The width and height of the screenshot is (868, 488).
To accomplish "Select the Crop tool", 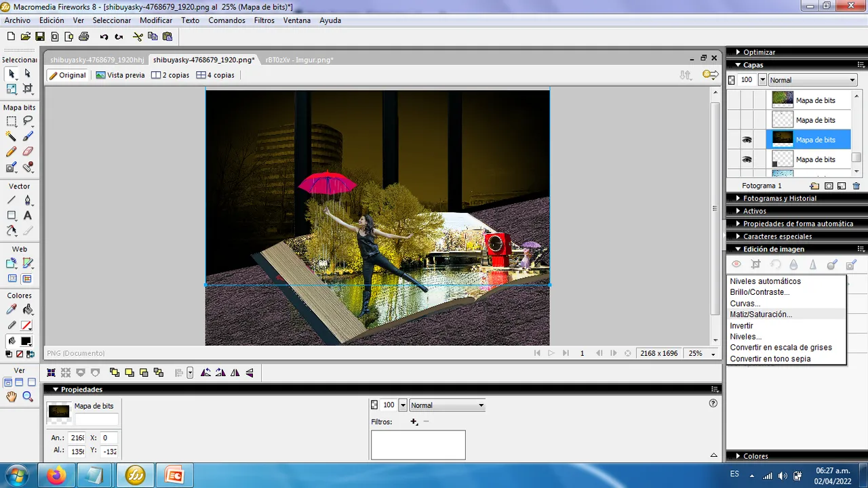I will [x=28, y=89].
